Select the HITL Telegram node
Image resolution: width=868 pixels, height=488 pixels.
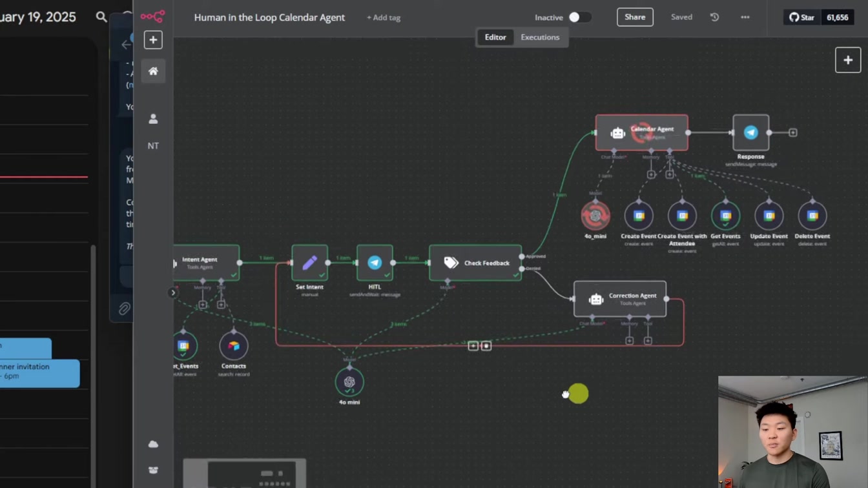pyautogui.click(x=375, y=263)
